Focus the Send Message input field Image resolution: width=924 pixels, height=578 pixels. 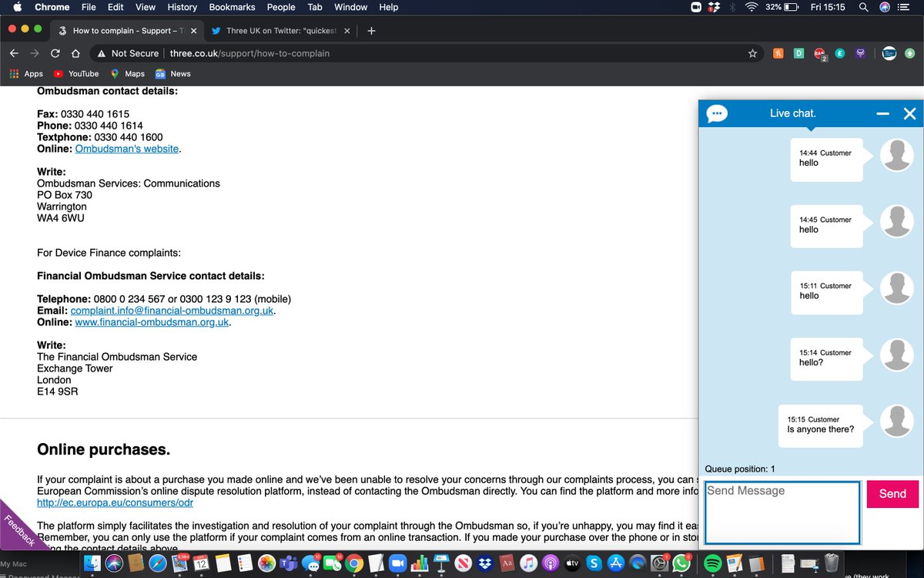pyautogui.click(x=782, y=512)
